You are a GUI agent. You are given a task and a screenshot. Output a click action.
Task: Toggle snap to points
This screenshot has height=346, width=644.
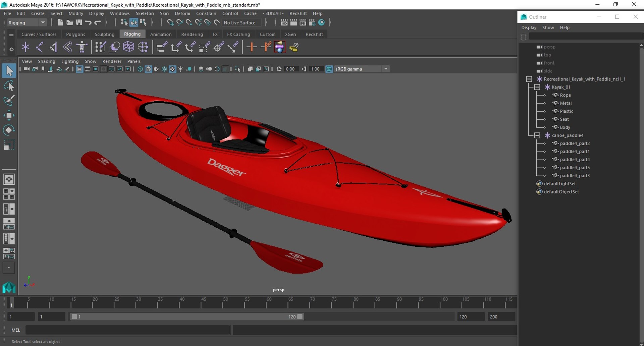(x=189, y=22)
